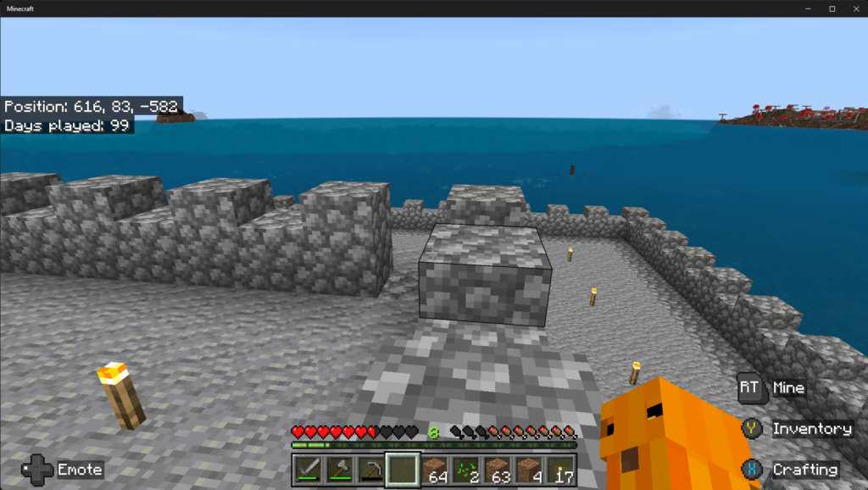
Task: Equip the pickaxe from the hotbar
Action: (x=370, y=470)
